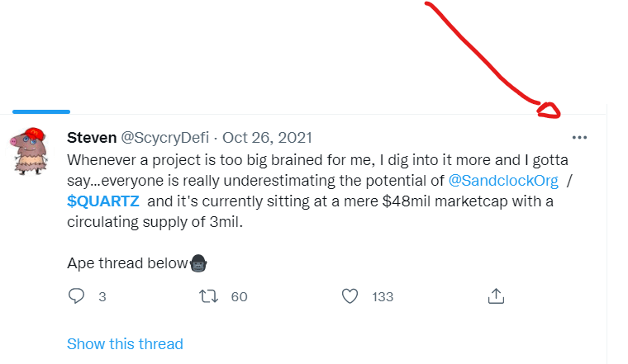Click the Share upload arrow icon
The height and width of the screenshot is (364, 628).
(496, 295)
